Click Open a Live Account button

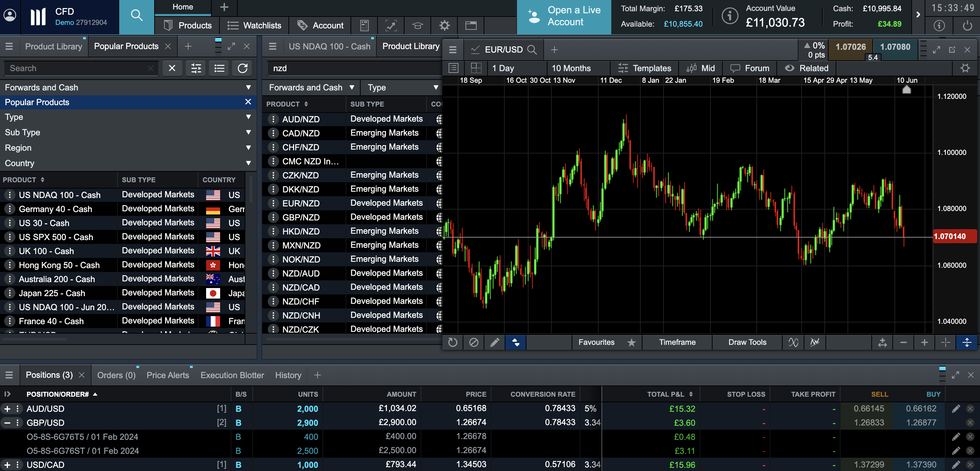click(x=564, y=16)
